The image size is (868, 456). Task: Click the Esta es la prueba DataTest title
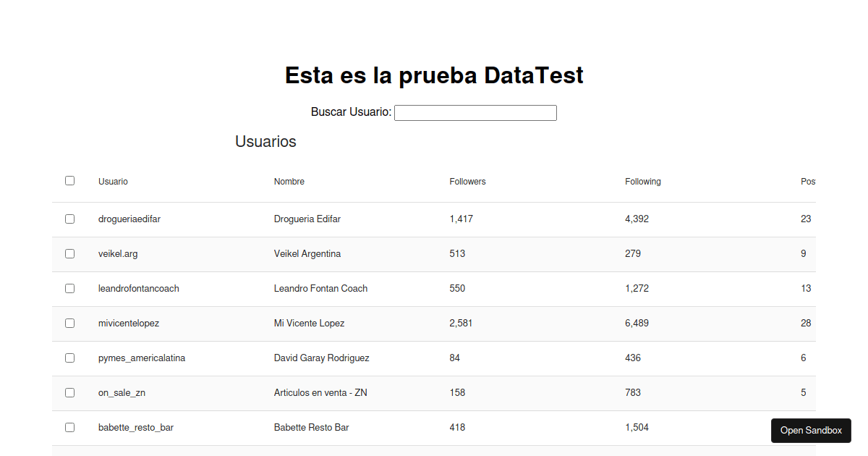coord(434,75)
